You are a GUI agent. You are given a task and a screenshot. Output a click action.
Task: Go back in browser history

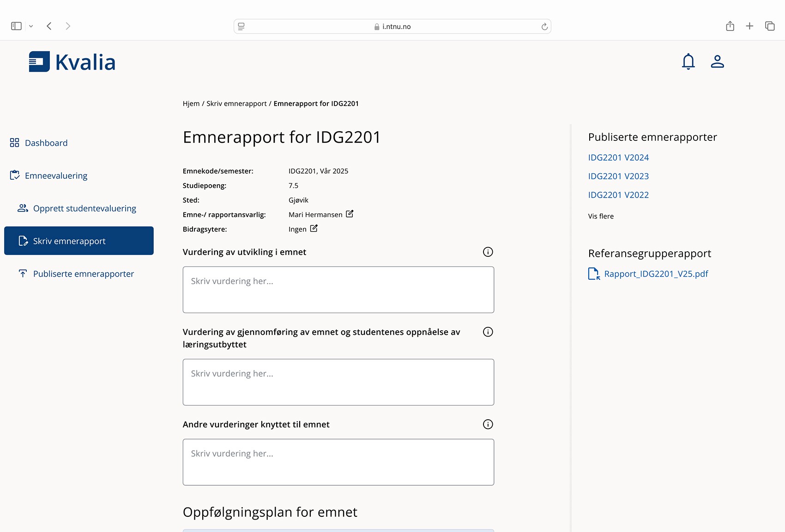[x=49, y=26]
